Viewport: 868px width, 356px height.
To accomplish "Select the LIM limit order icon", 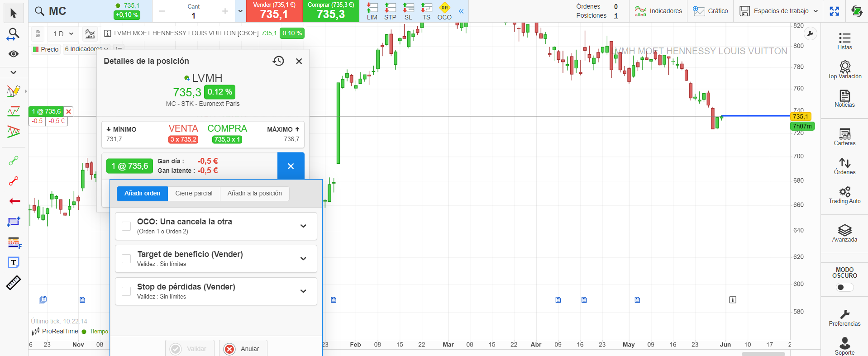I will tap(372, 11).
